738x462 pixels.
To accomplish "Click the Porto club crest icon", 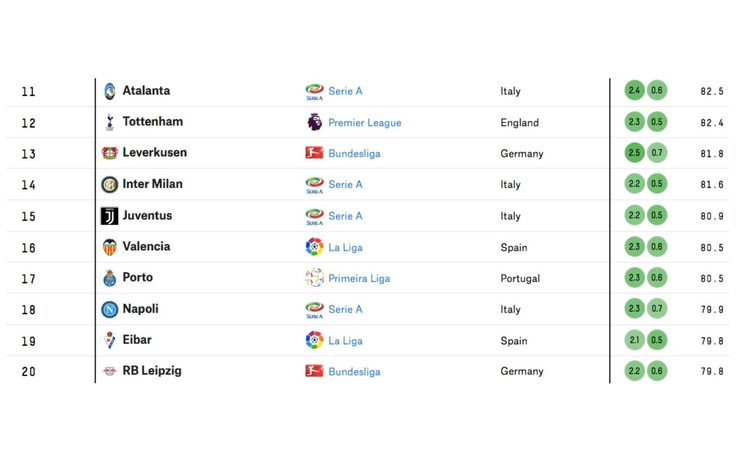I will tap(109, 278).
